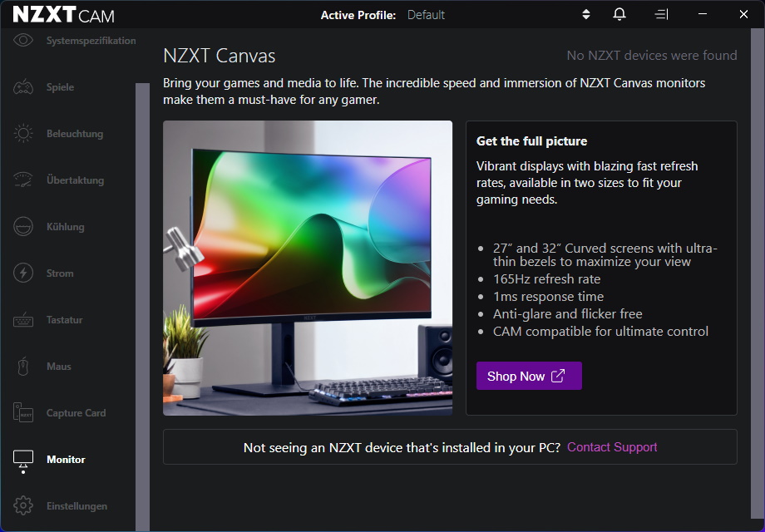Open the top-right options menu
The width and height of the screenshot is (765, 532).
660,14
